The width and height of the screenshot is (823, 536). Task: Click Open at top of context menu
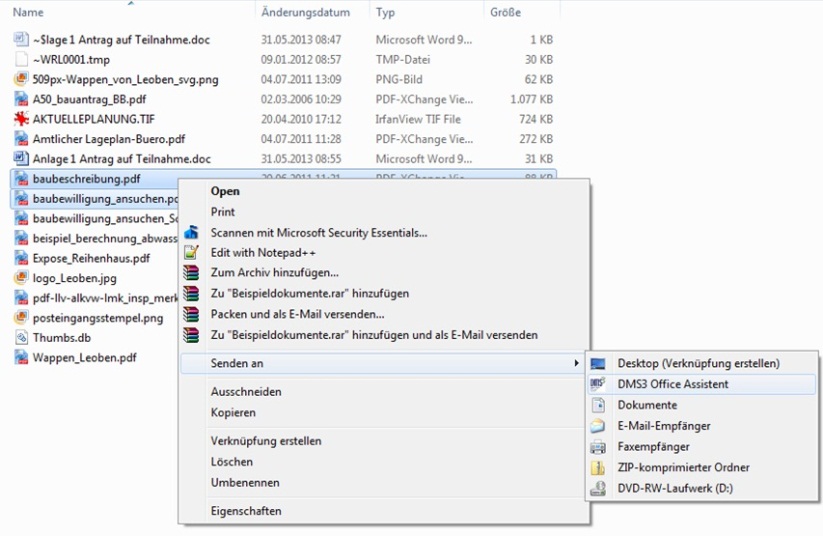tap(225, 191)
